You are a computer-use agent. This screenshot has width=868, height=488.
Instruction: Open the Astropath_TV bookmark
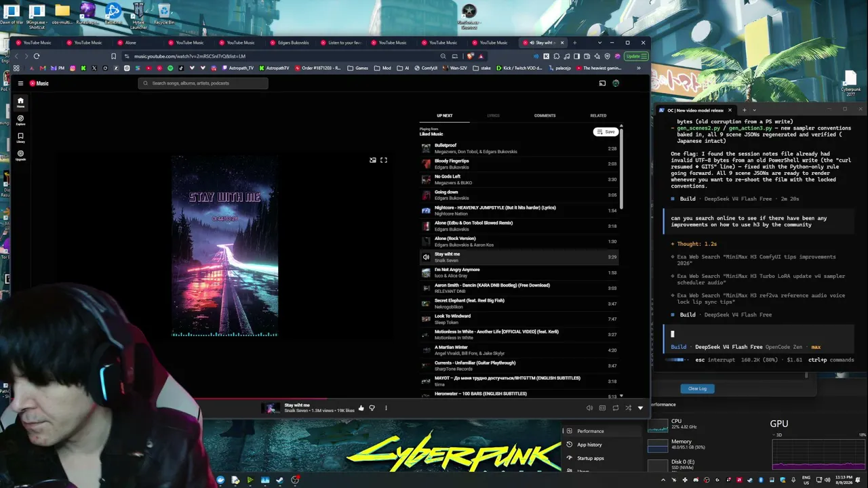(238, 68)
